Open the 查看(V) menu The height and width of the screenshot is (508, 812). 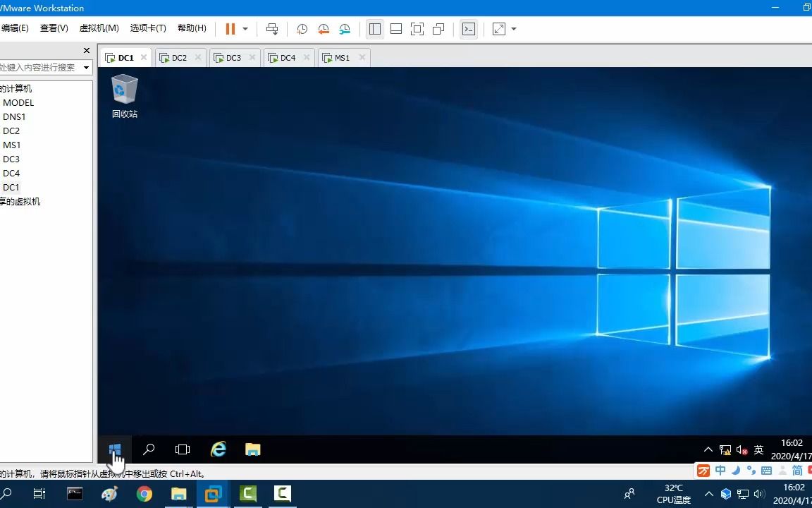(x=54, y=28)
